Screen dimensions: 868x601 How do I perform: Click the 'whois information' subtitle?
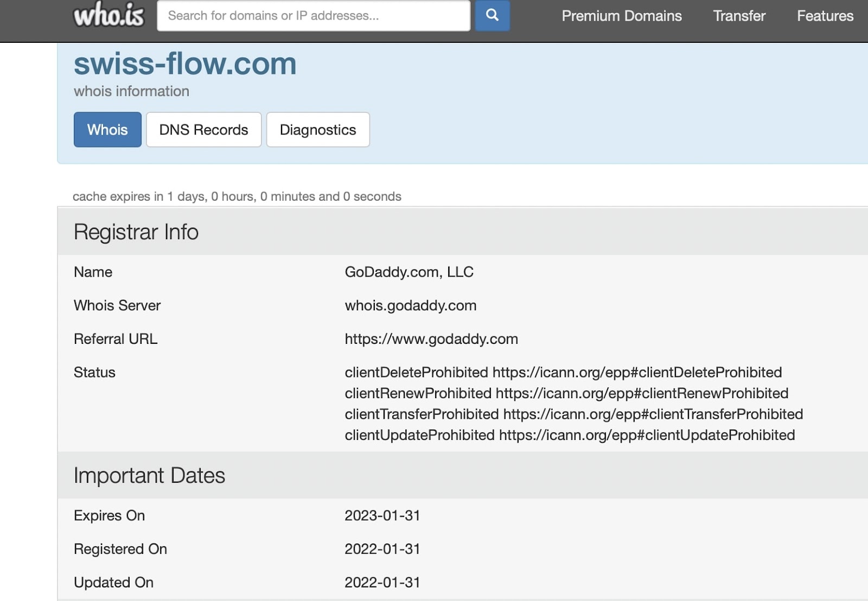(131, 91)
